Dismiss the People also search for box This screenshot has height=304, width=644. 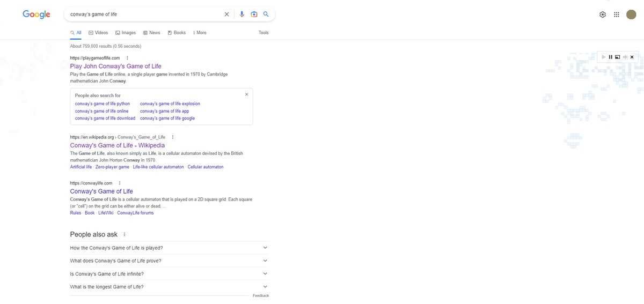tap(246, 94)
